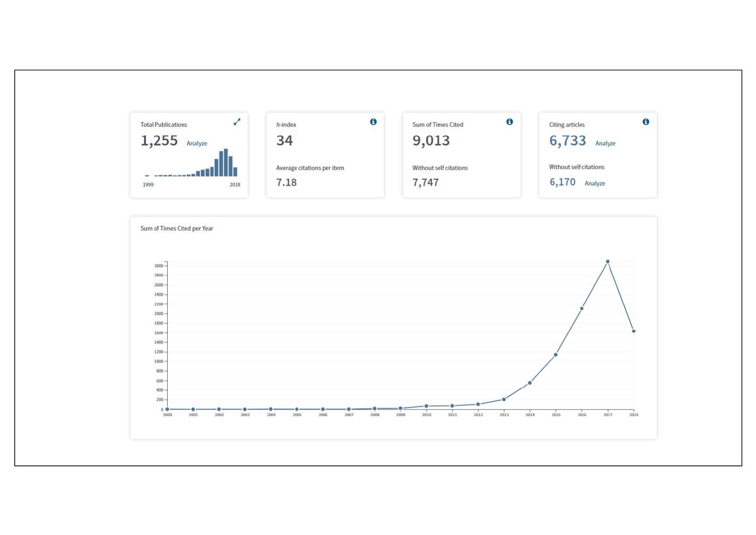Select the 2017 peak data point
The height and width of the screenshot is (535, 756).
pos(608,262)
